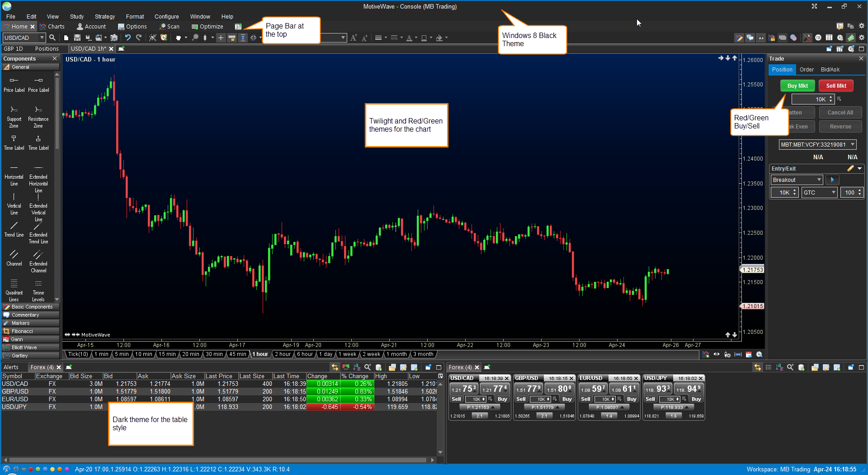This screenshot has height=475, width=868.
Task: Select the Support Zone component
Action: click(14, 117)
